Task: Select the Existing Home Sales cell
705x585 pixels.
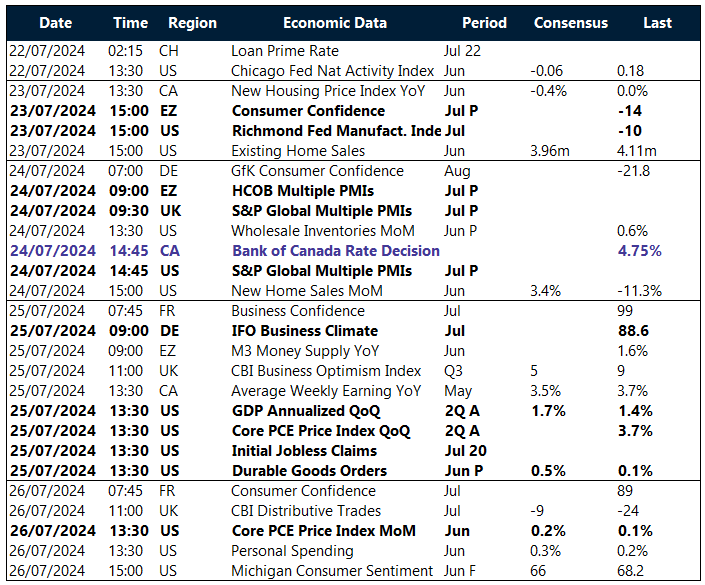Action: (x=293, y=150)
